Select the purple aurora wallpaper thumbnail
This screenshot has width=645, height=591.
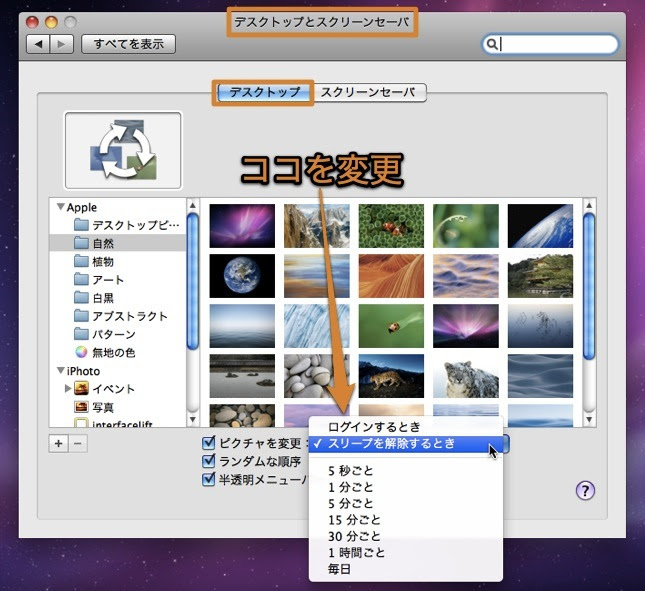[x=242, y=226]
